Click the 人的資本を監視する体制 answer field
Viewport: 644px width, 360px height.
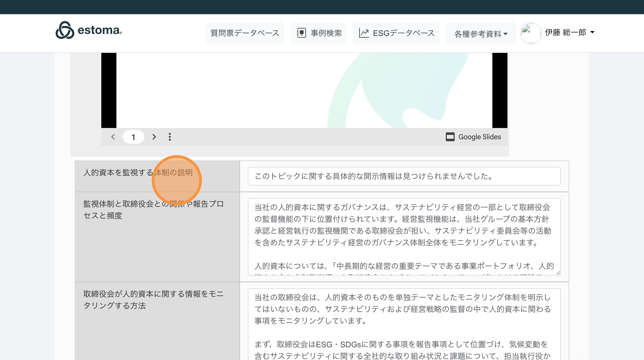coord(404,176)
